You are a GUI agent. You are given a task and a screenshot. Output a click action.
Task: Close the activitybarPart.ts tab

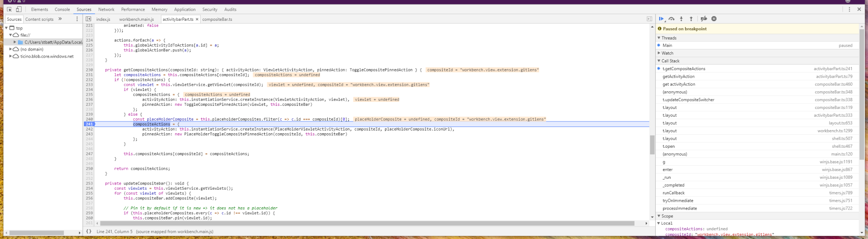pyautogui.click(x=197, y=19)
